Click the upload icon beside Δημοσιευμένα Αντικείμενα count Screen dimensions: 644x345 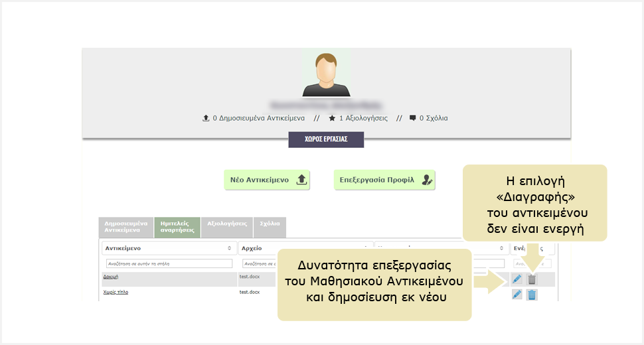click(x=206, y=118)
